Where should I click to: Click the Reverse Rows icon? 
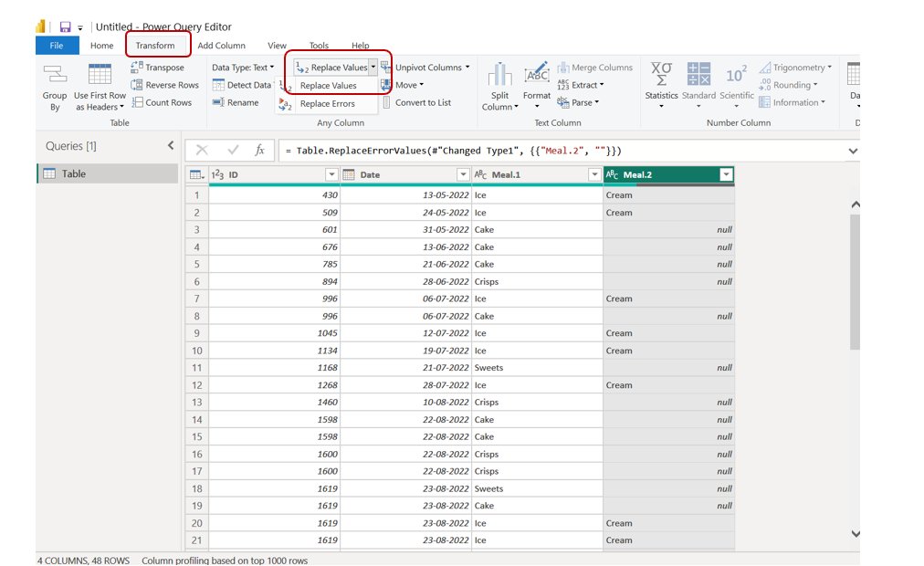(137, 85)
